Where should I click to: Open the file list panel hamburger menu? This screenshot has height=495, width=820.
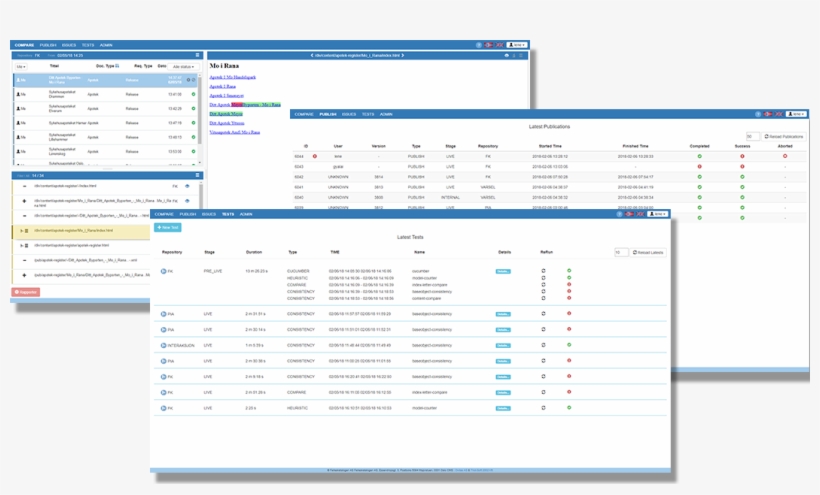pos(197,175)
